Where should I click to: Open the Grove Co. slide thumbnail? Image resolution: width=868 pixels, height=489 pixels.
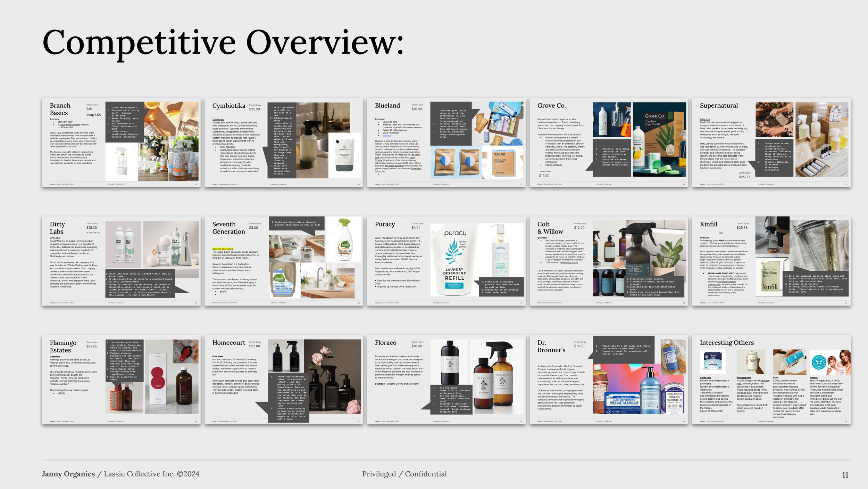point(609,142)
